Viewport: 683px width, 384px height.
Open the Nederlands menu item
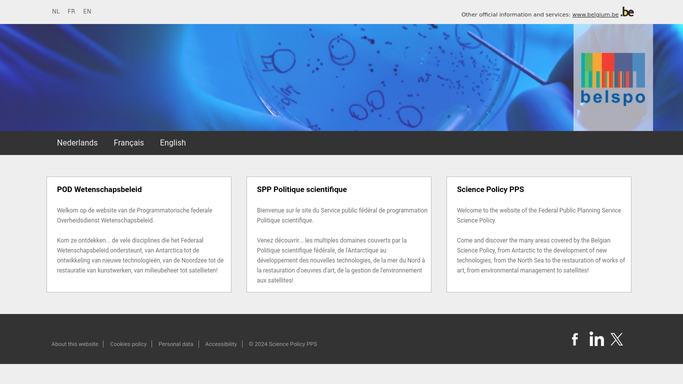pyautogui.click(x=77, y=143)
